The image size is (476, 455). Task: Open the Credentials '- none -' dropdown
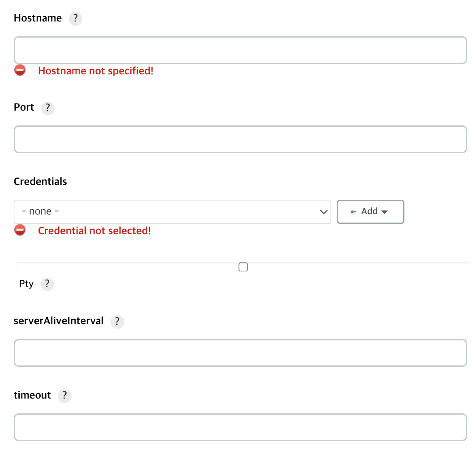pyautogui.click(x=166, y=211)
